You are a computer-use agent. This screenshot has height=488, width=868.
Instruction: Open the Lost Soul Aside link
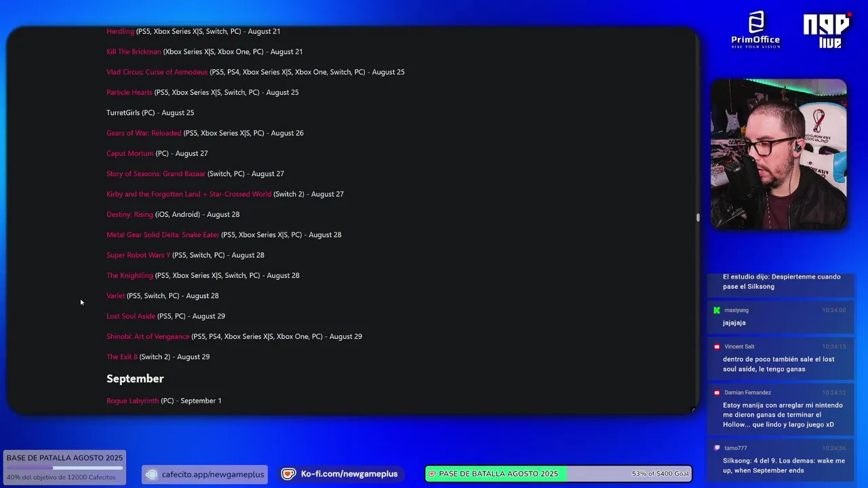click(x=131, y=316)
